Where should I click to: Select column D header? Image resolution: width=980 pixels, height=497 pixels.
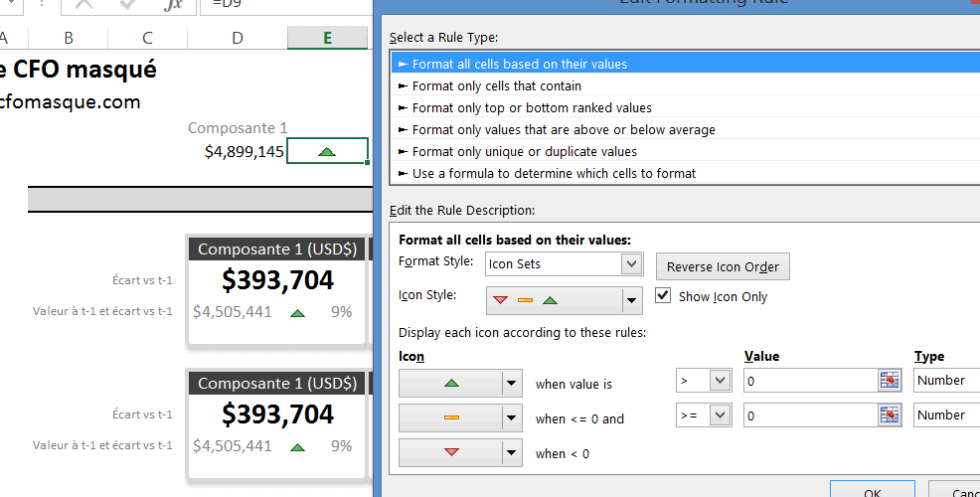pos(237,38)
